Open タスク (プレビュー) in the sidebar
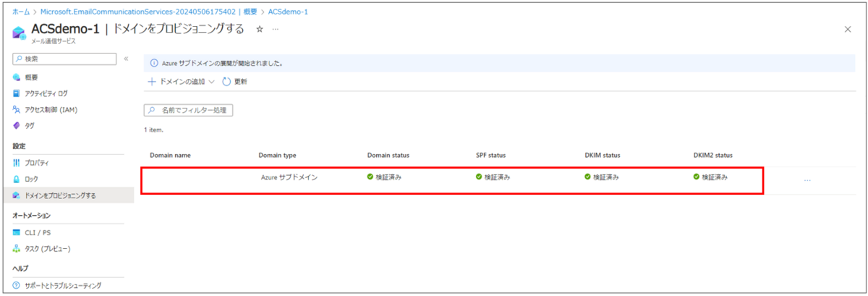868x296 pixels. coord(48,249)
